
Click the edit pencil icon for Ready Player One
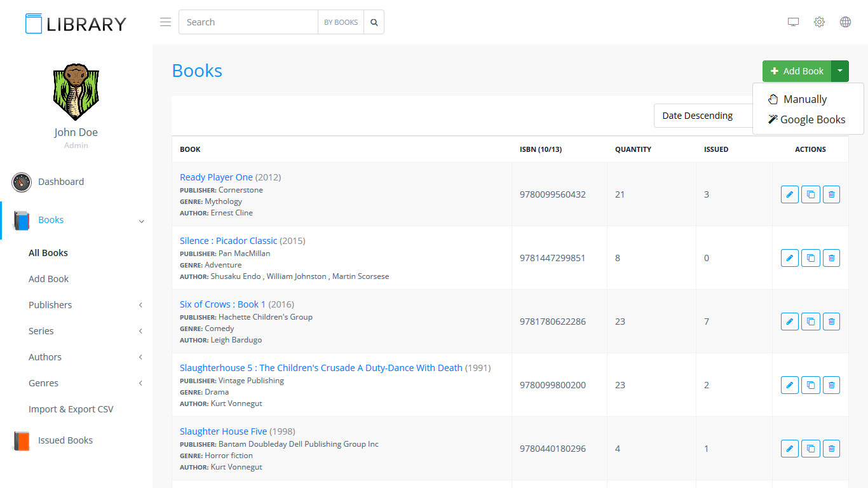pos(789,194)
